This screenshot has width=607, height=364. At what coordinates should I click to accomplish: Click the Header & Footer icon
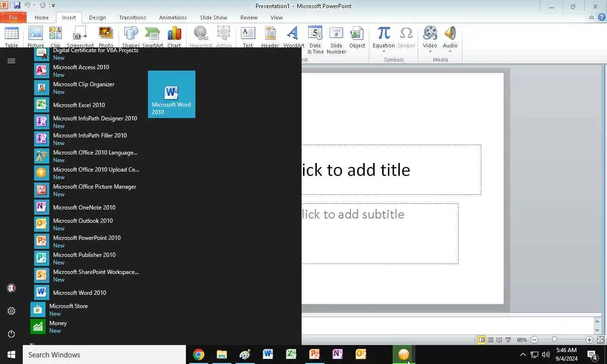click(x=270, y=37)
